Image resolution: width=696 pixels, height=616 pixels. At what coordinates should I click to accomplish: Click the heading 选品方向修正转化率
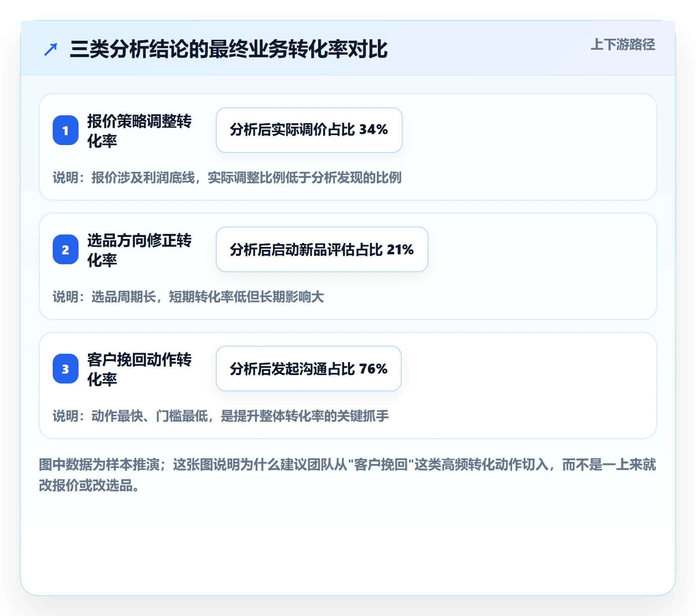[139, 250]
